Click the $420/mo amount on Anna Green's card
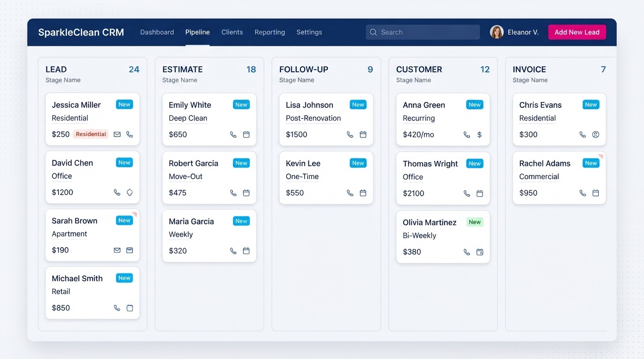This screenshot has width=644, height=359. (418, 135)
